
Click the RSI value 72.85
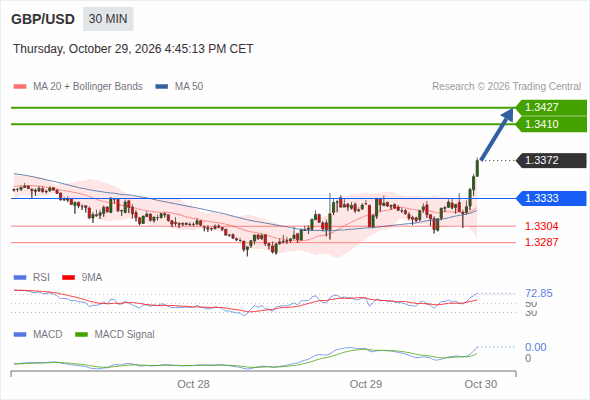(539, 294)
